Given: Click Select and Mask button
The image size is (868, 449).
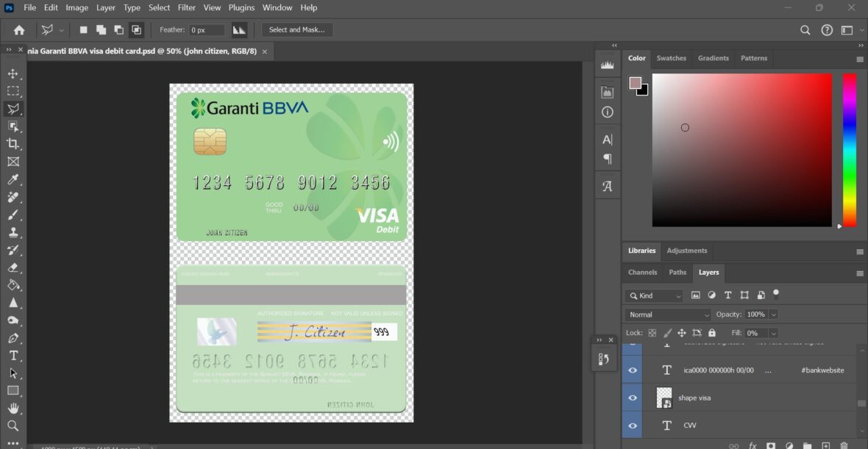Looking at the screenshot, I should (296, 30).
